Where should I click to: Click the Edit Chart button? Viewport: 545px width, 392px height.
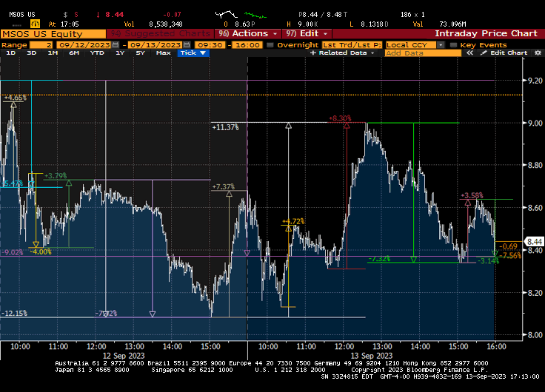tap(504, 53)
